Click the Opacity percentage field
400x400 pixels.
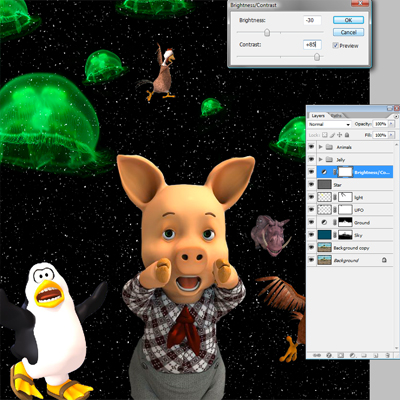(380, 124)
